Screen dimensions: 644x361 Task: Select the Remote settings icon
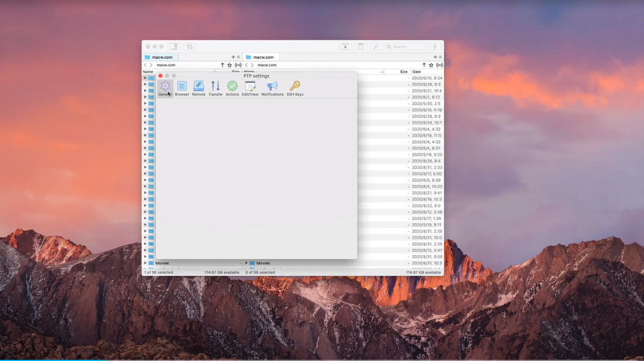[x=198, y=87]
